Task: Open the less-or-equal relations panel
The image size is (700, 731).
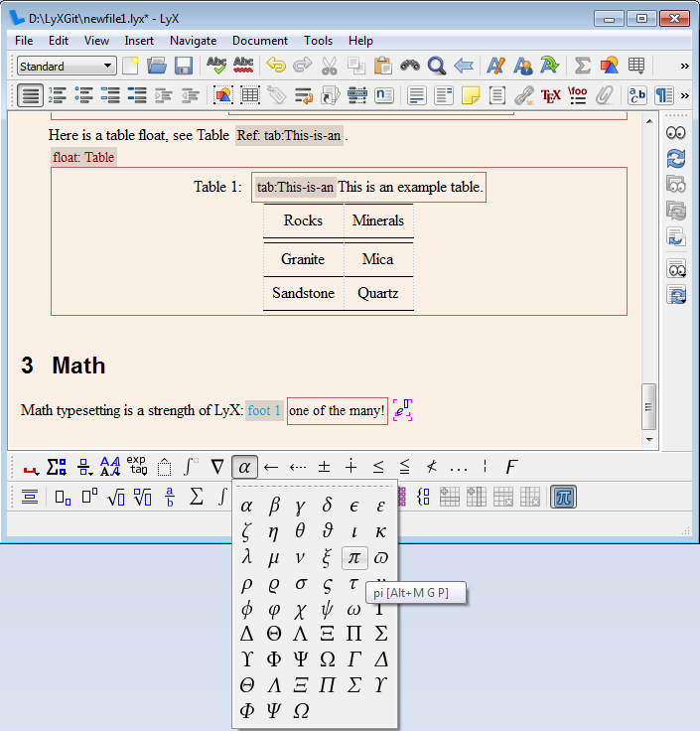Action: tap(378, 467)
